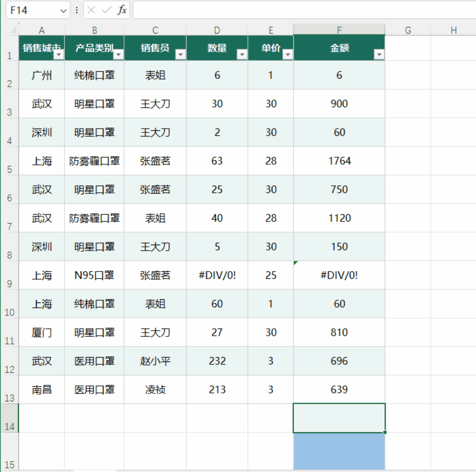Screen dimensions: 476x472
Task: Click the 数量 header cell
Action: point(217,48)
